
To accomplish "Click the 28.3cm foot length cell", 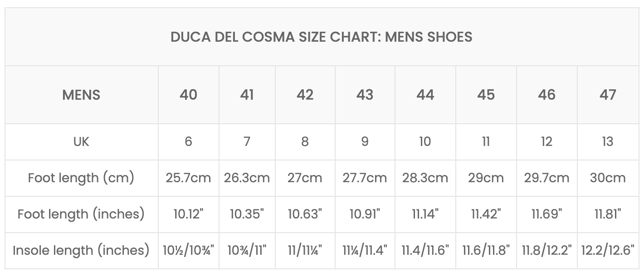I will [x=425, y=178].
